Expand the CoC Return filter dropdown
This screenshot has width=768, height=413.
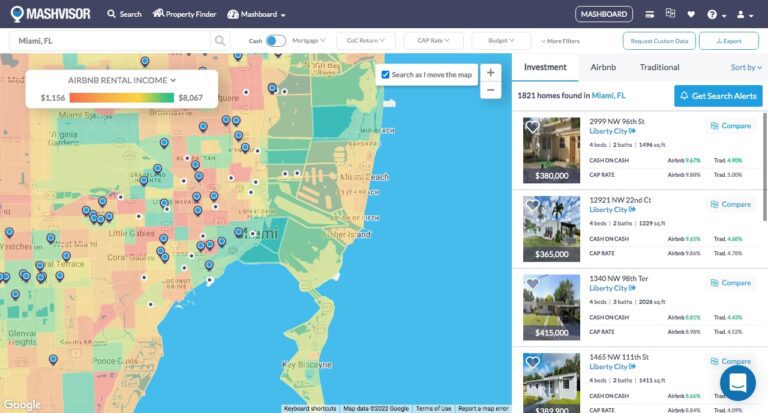[x=364, y=41]
